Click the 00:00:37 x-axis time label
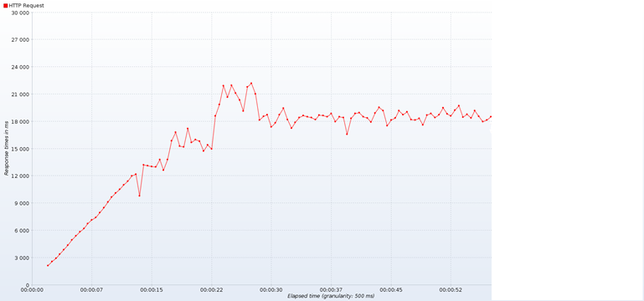The width and height of the screenshot is (644, 301). [x=331, y=289]
